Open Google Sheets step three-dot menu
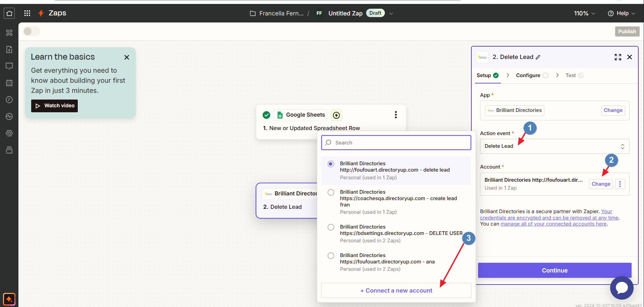 [x=396, y=115]
